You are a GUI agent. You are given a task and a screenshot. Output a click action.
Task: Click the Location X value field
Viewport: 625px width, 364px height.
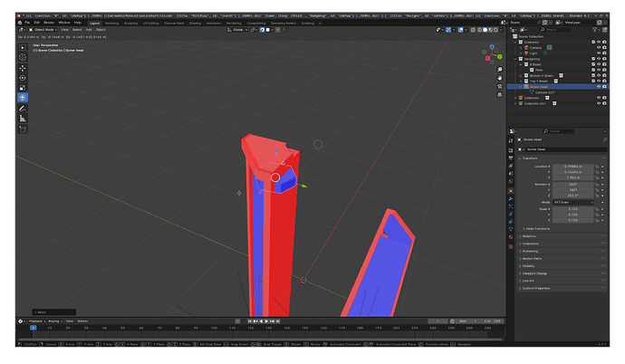[x=572, y=167]
